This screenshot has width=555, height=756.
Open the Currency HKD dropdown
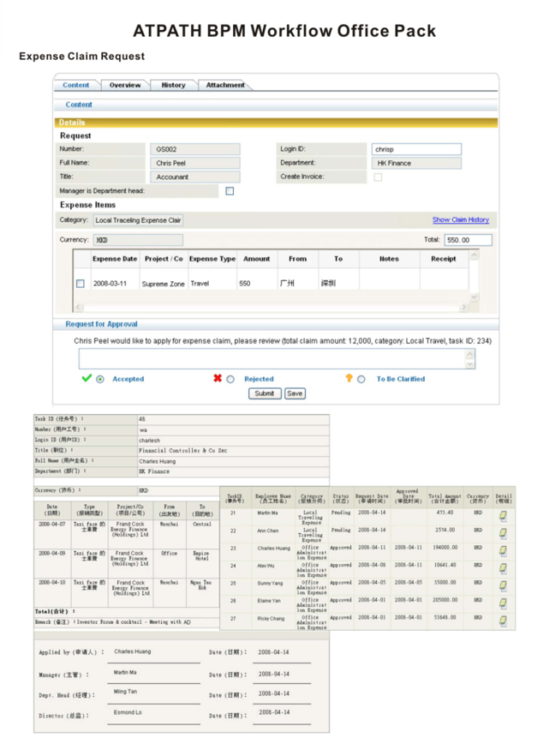click(x=138, y=240)
